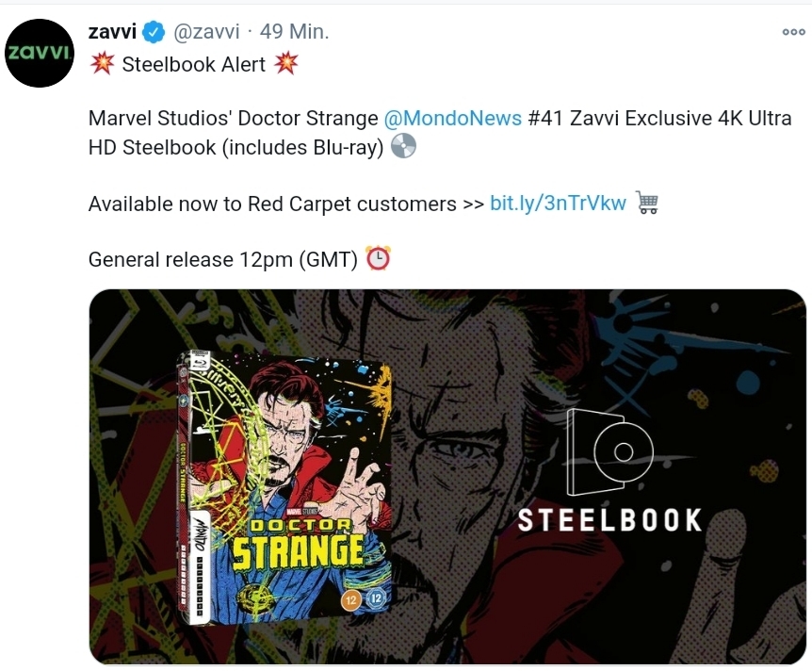Click the white Steelbook disc-case logo
The image size is (812, 671).
609,453
